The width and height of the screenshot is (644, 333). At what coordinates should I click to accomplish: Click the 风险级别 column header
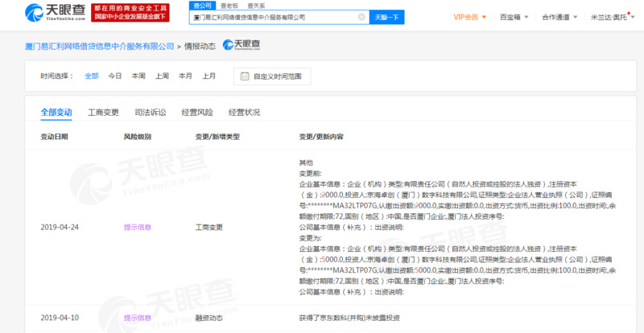click(138, 137)
